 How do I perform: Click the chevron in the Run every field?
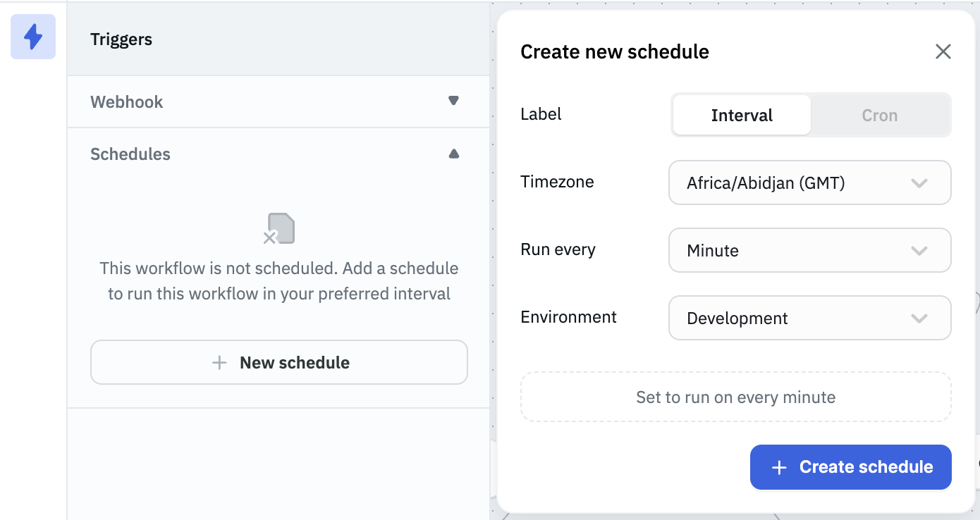[919, 251]
